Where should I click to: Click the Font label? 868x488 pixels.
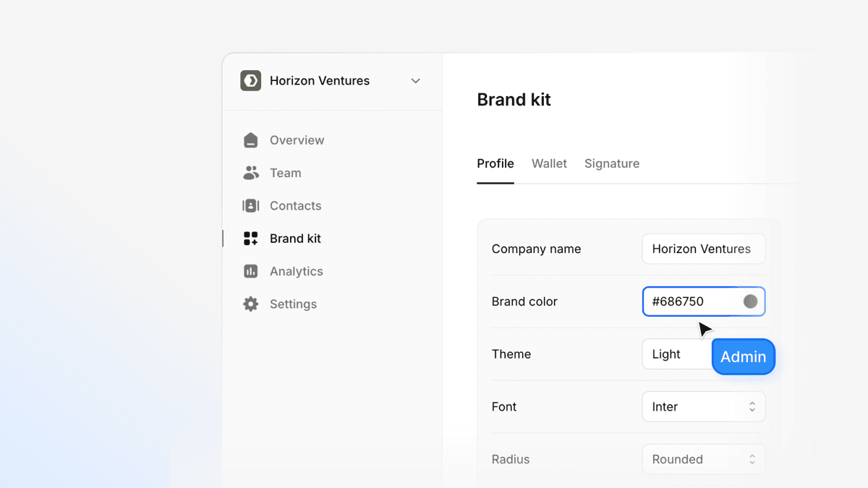504,407
